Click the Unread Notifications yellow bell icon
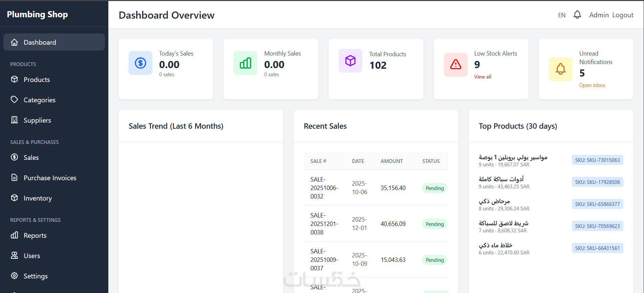 pyautogui.click(x=561, y=69)
